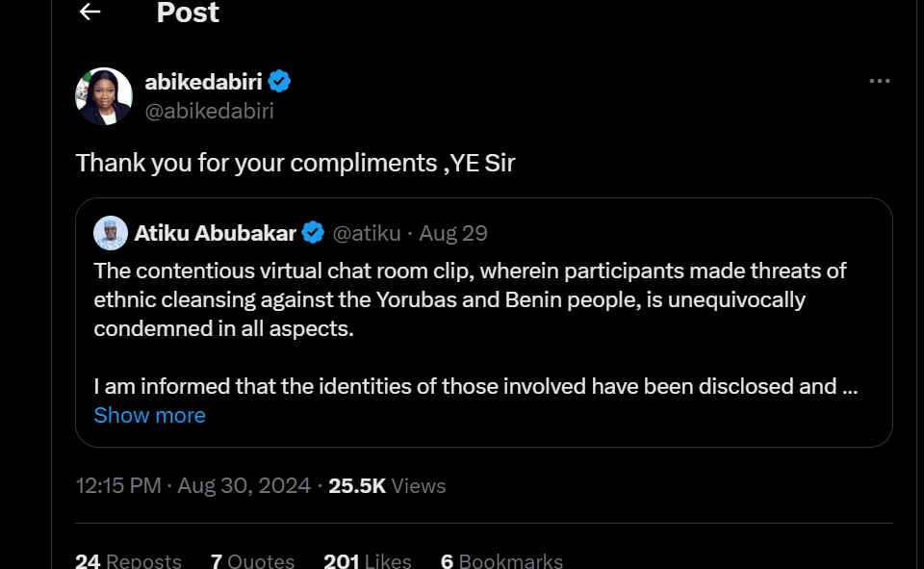
Task: Click the 12:15 PM Aug 30 timestamp
Action: pyautogui.click(x=193, y=486)
